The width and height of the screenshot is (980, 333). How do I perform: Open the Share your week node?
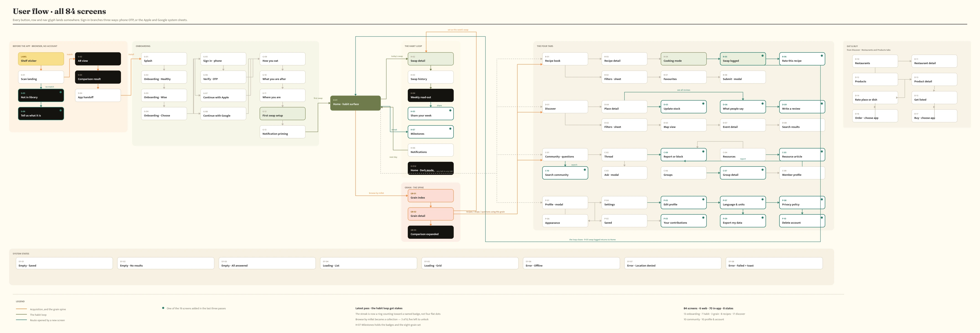(431, 114)
